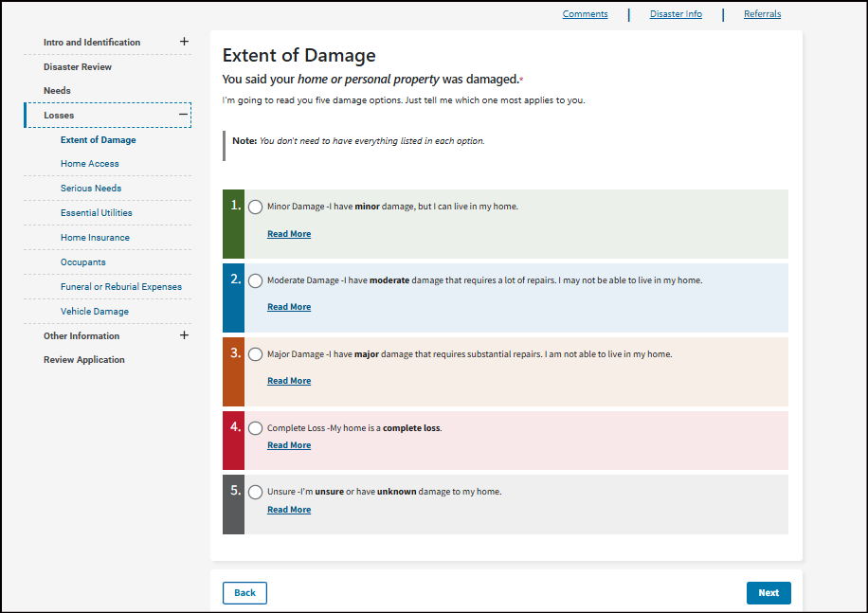Click Read More under Minor Damage
This screenshot has width=868, height=613.
(289, 234)
